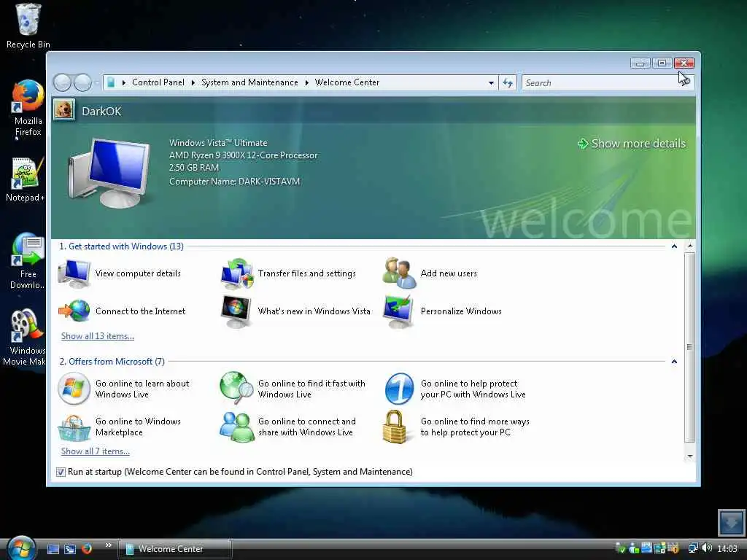Screen dimensions: 747x560
Task: Click the Start orb button
Action: 21,548
